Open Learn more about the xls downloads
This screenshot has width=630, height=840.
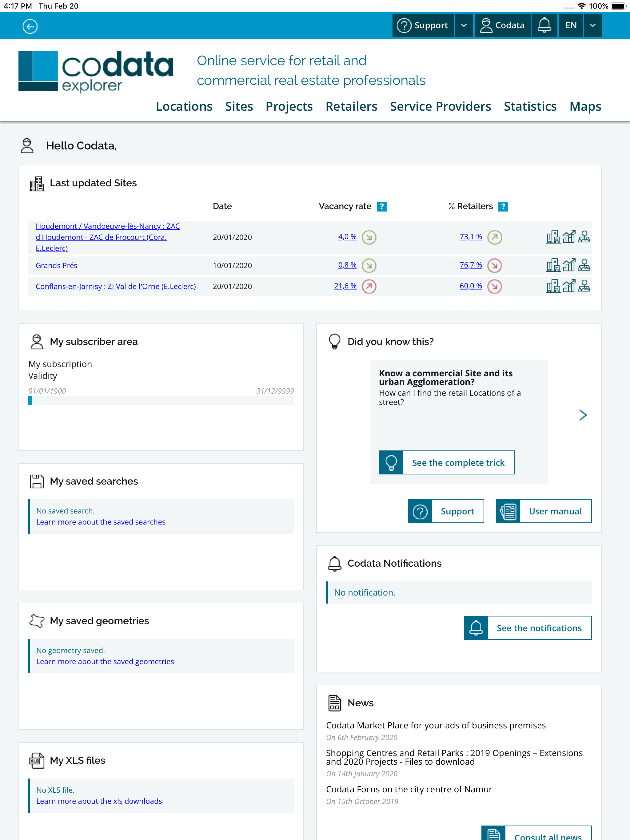[99, 801]
